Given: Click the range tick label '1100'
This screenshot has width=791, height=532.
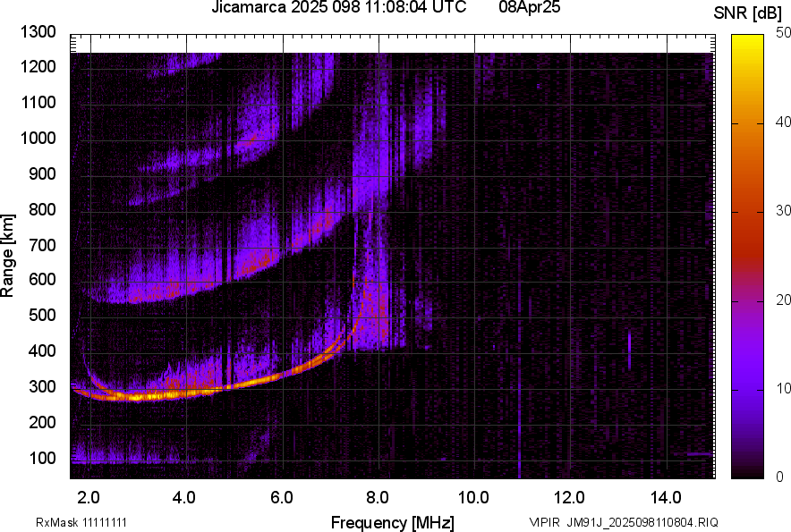Looking at the screenshot, I should (x=38, y=102).
